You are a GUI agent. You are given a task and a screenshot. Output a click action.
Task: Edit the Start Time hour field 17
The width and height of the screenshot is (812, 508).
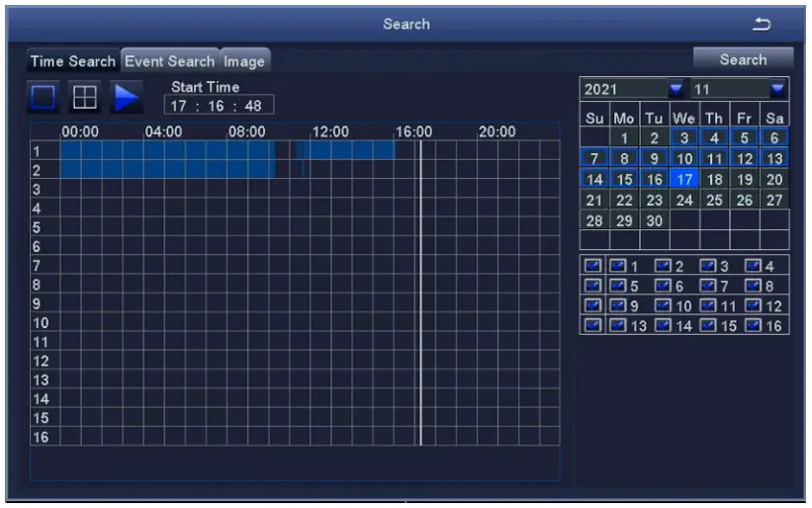pos(179,106)
